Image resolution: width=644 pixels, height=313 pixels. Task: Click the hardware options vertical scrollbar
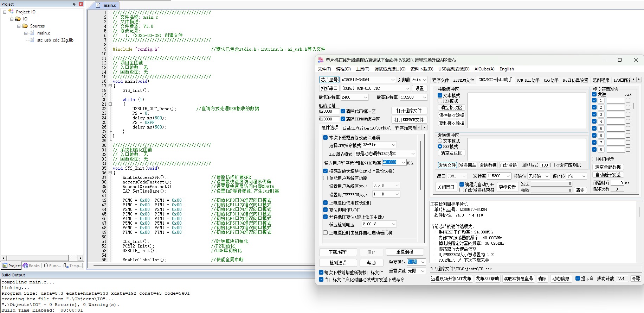coord(420,165)
